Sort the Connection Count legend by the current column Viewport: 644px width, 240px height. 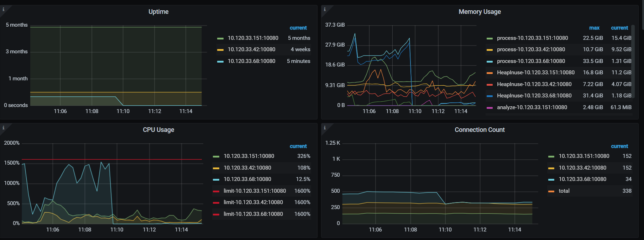[619, 146]
